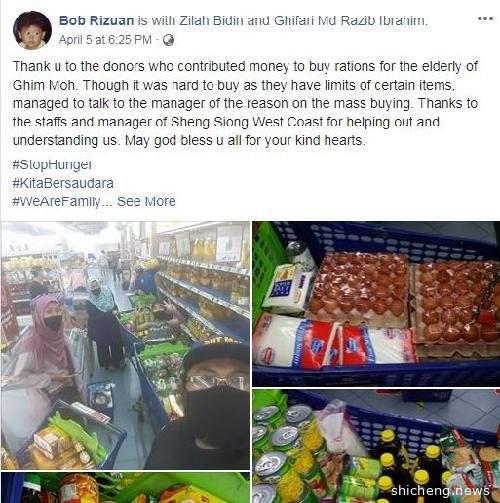Screen dimensions: 500x503
Task: Click the shicheng.news watermark
Action: point(440,491)
